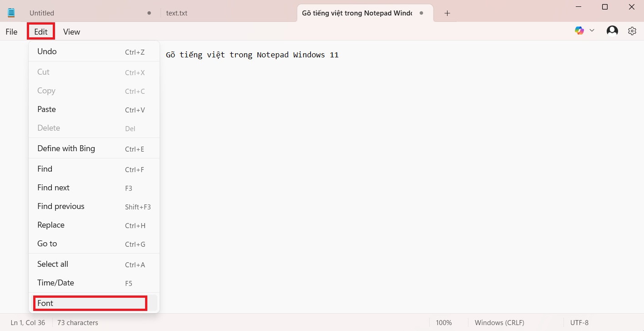
Task: Choose Find from the Edit menu
Action: point(94,169)
